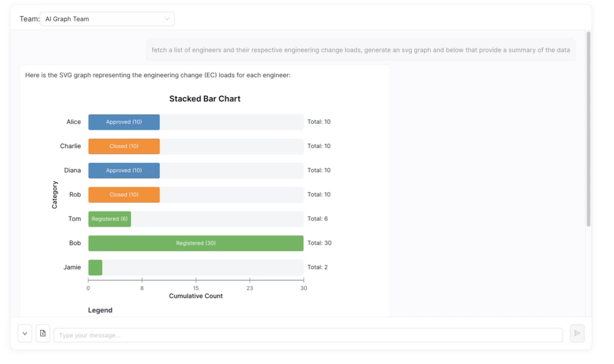Click the file attachment icon
The image size is (614, 364).
[x=43, y=333]
